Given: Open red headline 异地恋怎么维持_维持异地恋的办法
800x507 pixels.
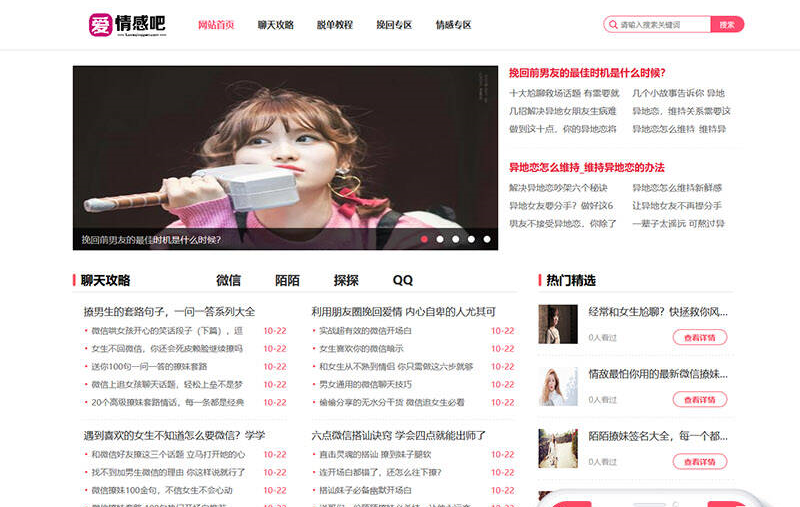Looking at the screenshot, I should point(587,167).
